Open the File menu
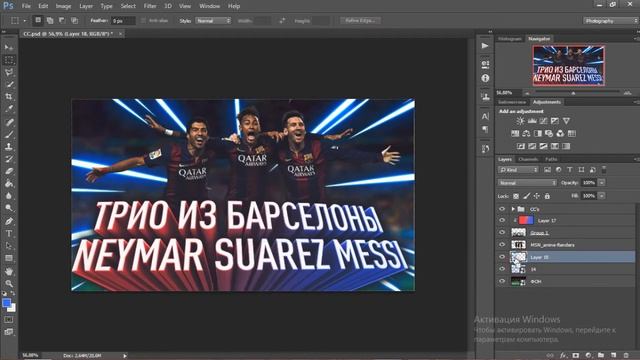 (26, 6)
